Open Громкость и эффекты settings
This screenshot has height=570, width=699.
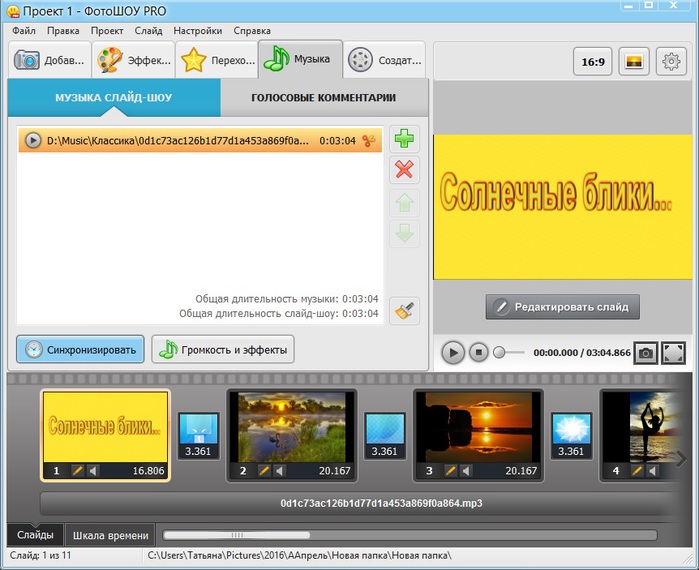[223, 349]
